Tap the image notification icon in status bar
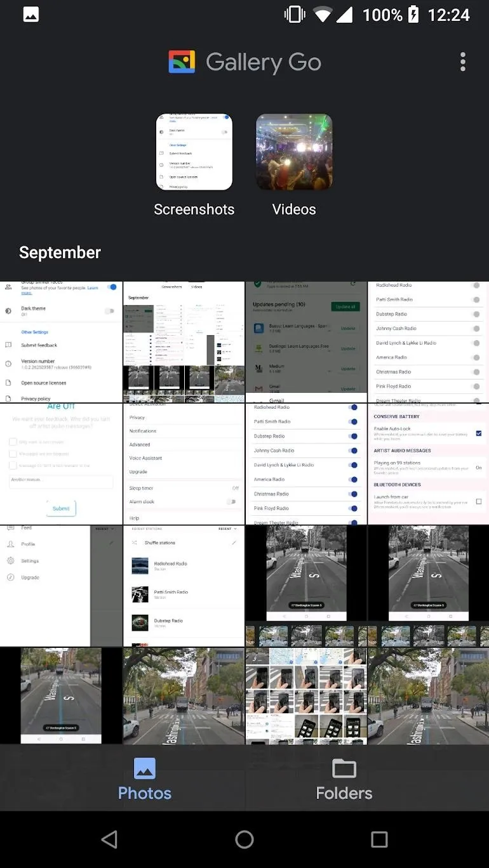 31,15
